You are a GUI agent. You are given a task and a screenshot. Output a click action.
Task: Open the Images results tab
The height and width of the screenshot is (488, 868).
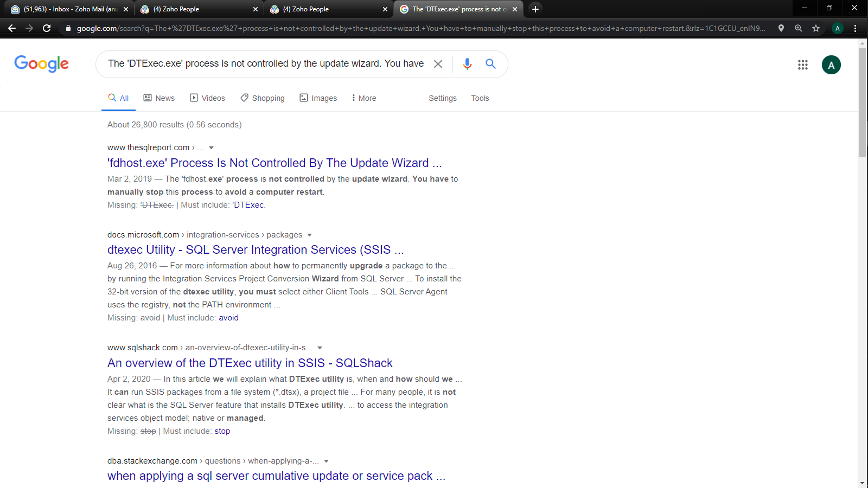pyautogui.click(x=318, y=98)
